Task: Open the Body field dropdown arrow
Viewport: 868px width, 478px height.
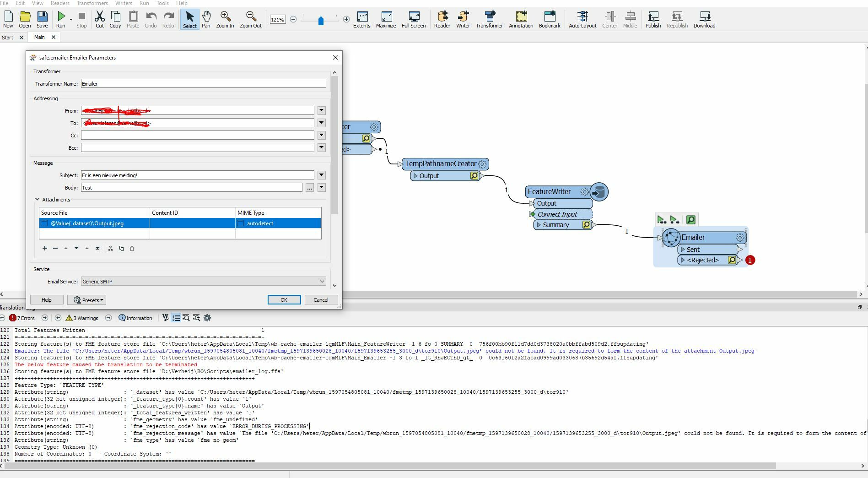Action: 321,187
